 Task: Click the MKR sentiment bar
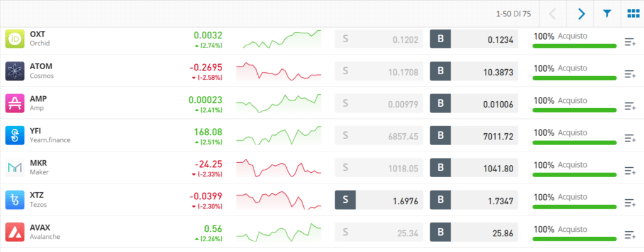tap(574, 175)
